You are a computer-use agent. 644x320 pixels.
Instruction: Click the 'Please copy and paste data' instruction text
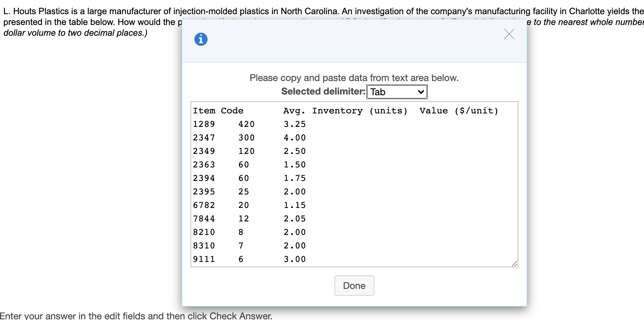354,78
